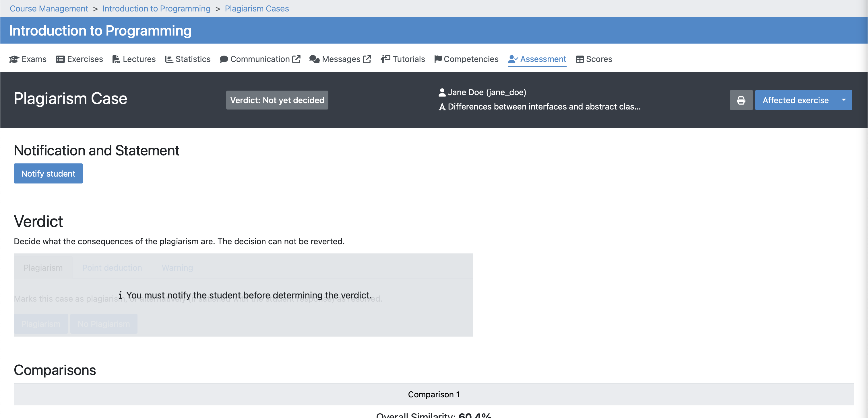Expand the Comparison 1 panel header

tap(434, 394)
